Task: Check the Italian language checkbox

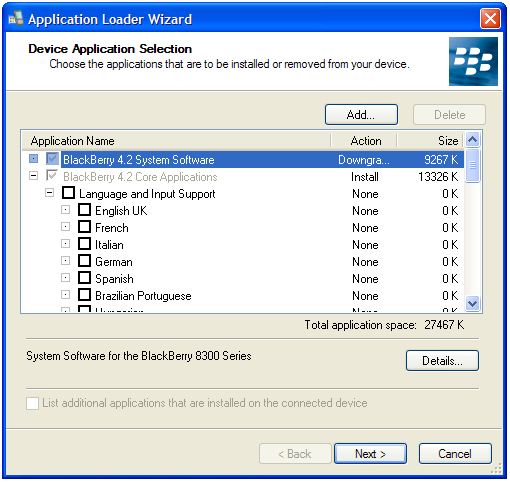Action: pos(84,244)
